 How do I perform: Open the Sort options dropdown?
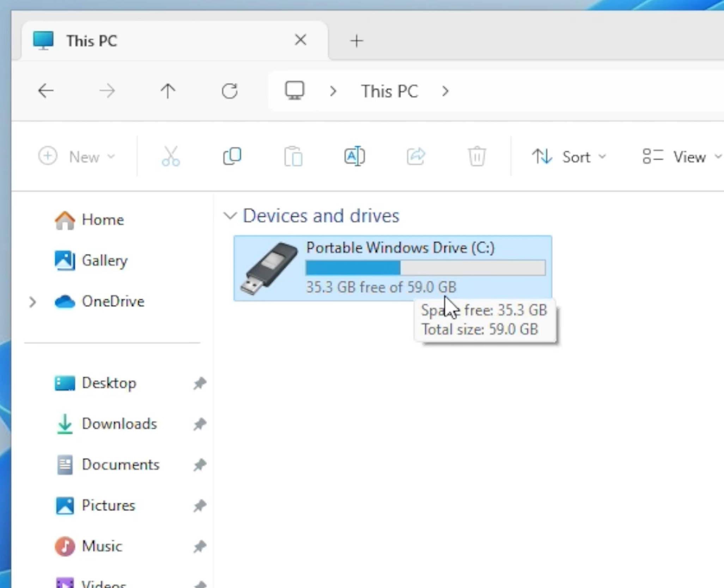[569, 157]
